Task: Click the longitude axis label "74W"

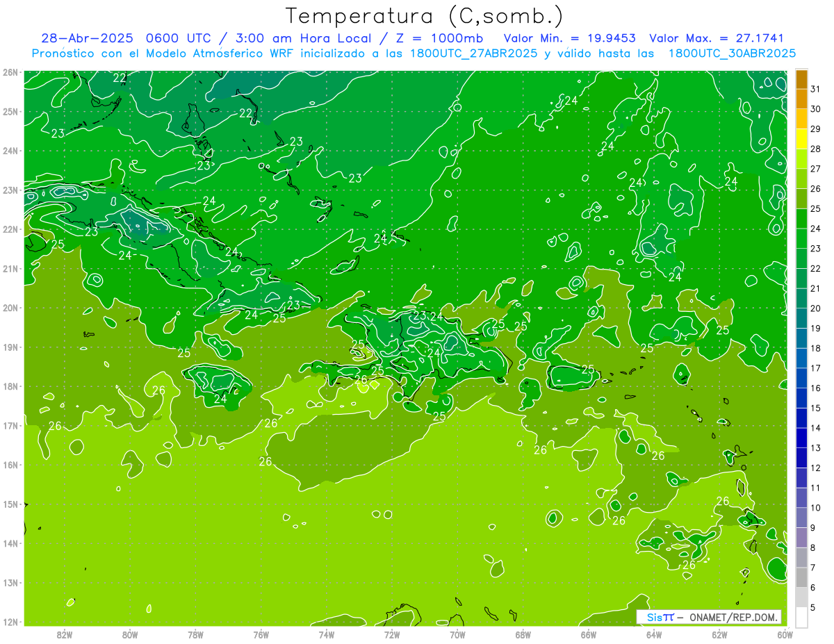Action: tap(327, 634)
